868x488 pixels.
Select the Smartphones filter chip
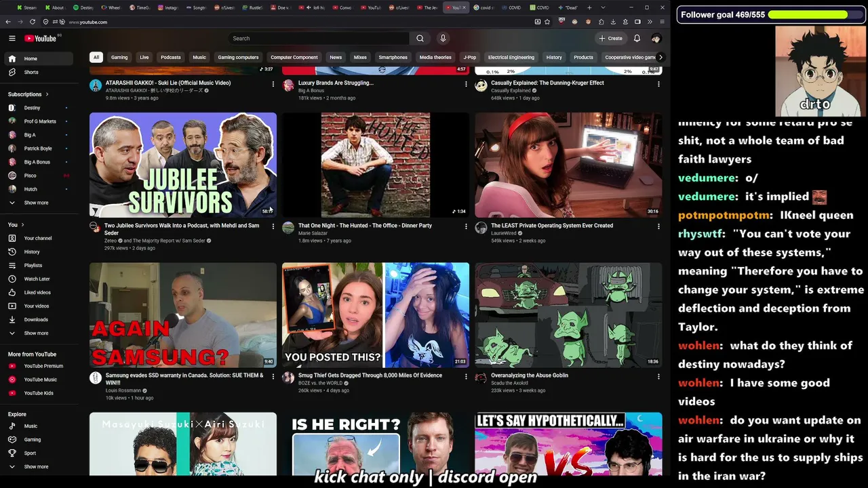[393, 58]
